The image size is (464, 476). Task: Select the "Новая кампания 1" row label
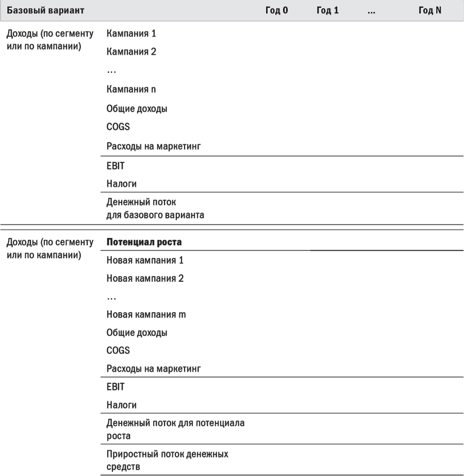(145, 261)
